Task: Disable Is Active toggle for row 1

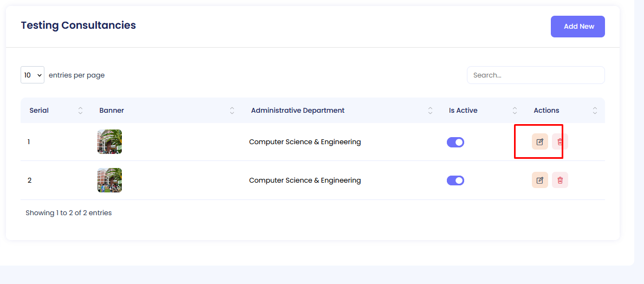Action: coord(456,142)
